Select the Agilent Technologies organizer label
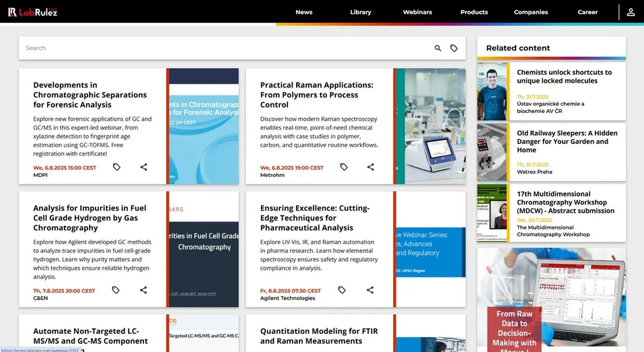 pyautogui.click(x=287, y=298)
